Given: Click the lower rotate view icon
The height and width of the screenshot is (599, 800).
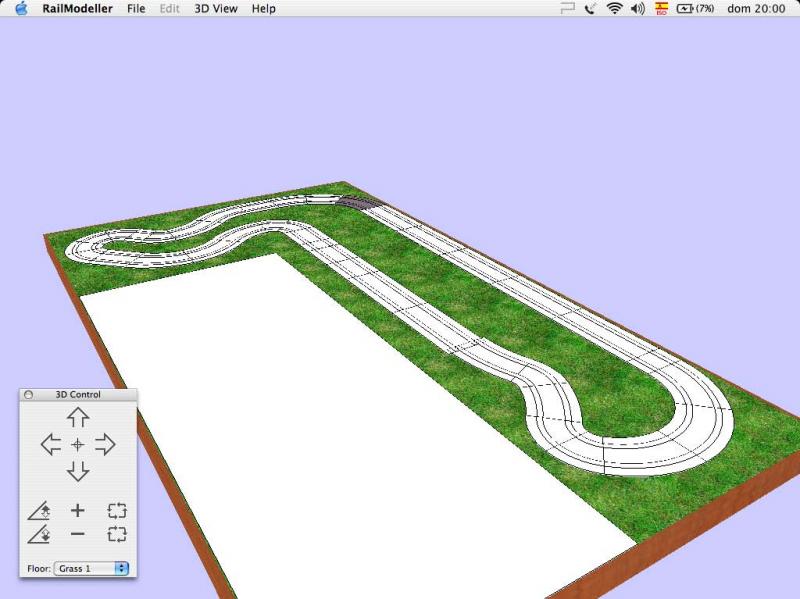Looking at the screenshot, I should [117, 535].
